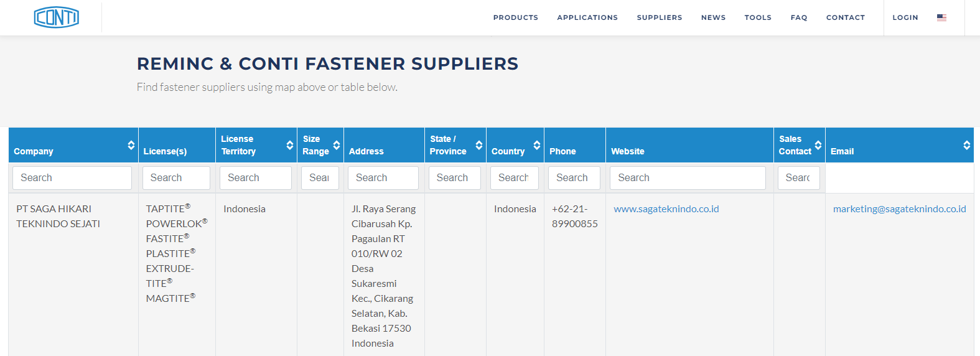The image size is (980, 356).
Task: Open the Suppliers nav item
Action: click(x=659, y=17)
